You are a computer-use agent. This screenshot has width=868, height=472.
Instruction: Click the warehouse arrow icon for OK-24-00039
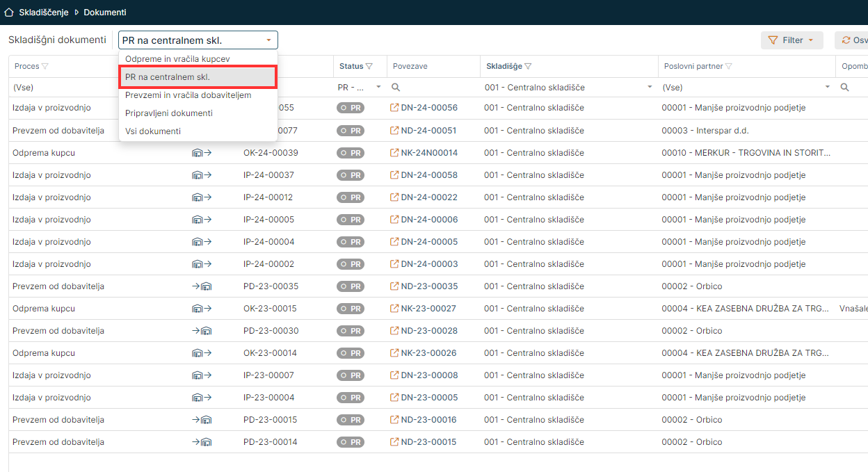(202, 153)
